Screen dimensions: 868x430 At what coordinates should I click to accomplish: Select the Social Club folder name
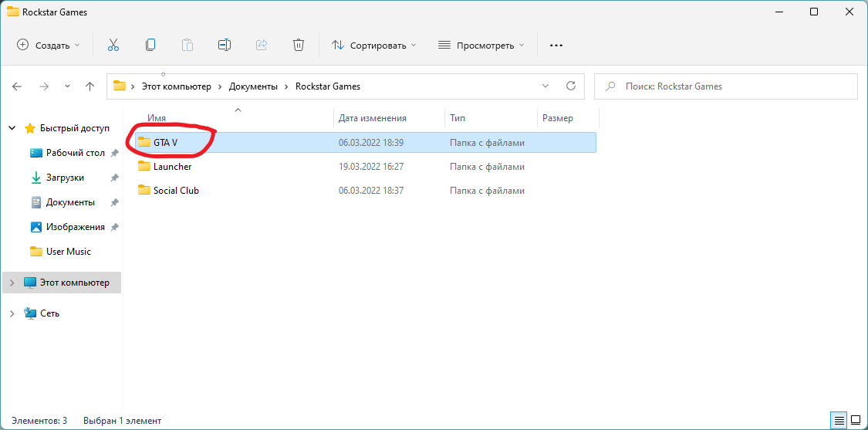pyautogui.click(x=176, y=190)
